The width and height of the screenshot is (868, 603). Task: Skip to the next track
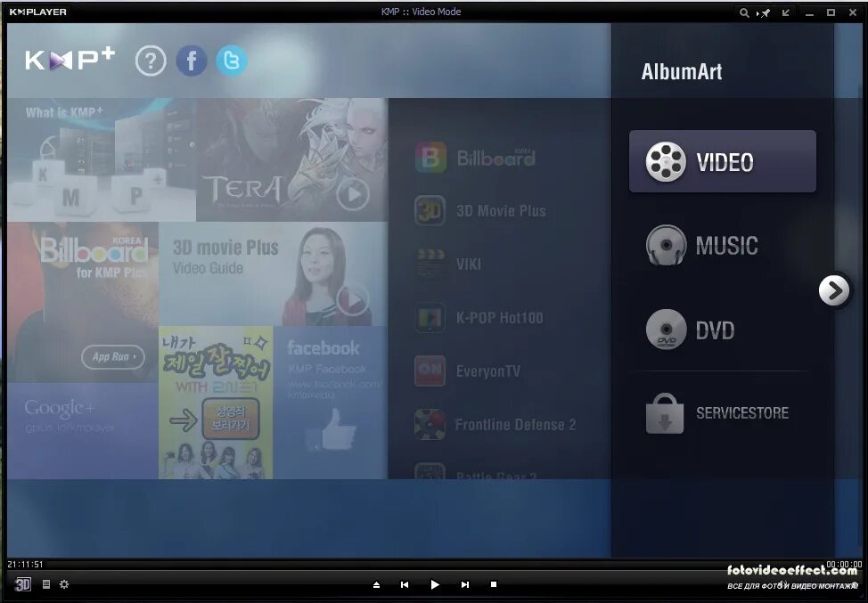point(465,585)
